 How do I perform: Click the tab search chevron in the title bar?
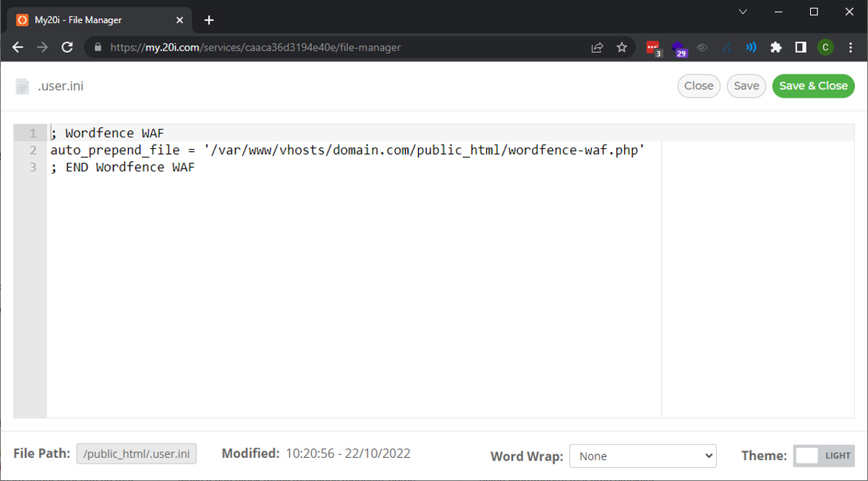click(743, 12)
